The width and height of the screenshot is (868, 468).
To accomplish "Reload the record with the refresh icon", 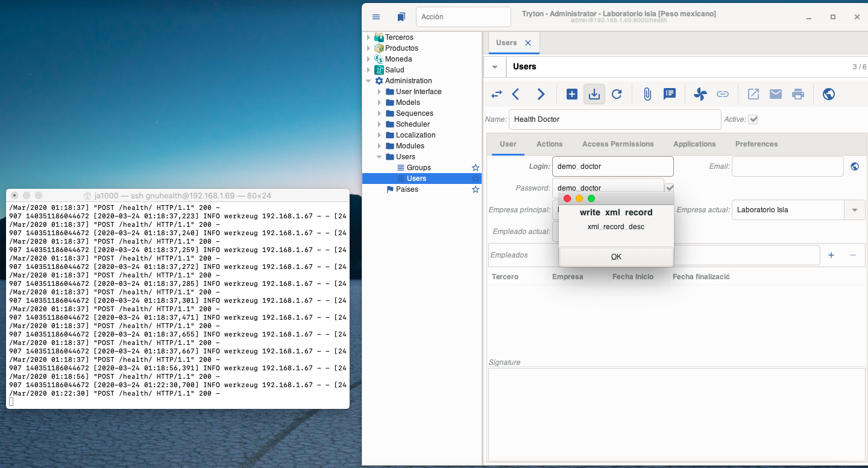I will tap(617, 94).
